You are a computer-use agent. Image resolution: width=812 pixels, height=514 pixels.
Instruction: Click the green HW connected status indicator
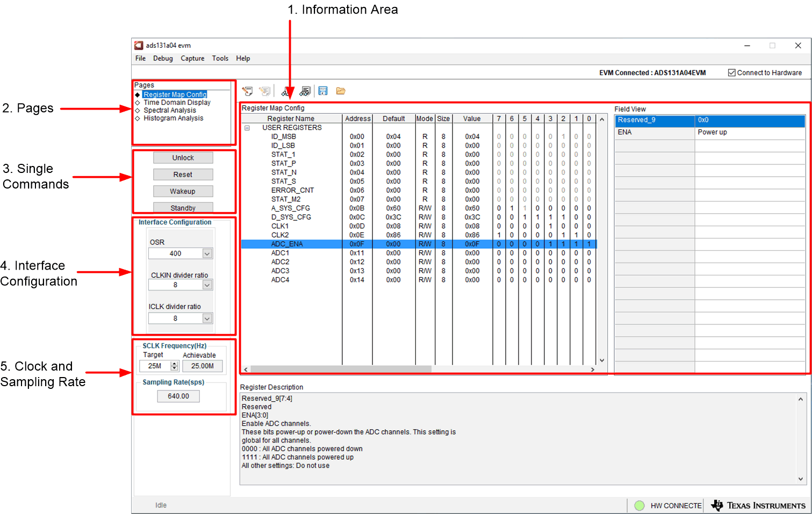pos(639,505)
